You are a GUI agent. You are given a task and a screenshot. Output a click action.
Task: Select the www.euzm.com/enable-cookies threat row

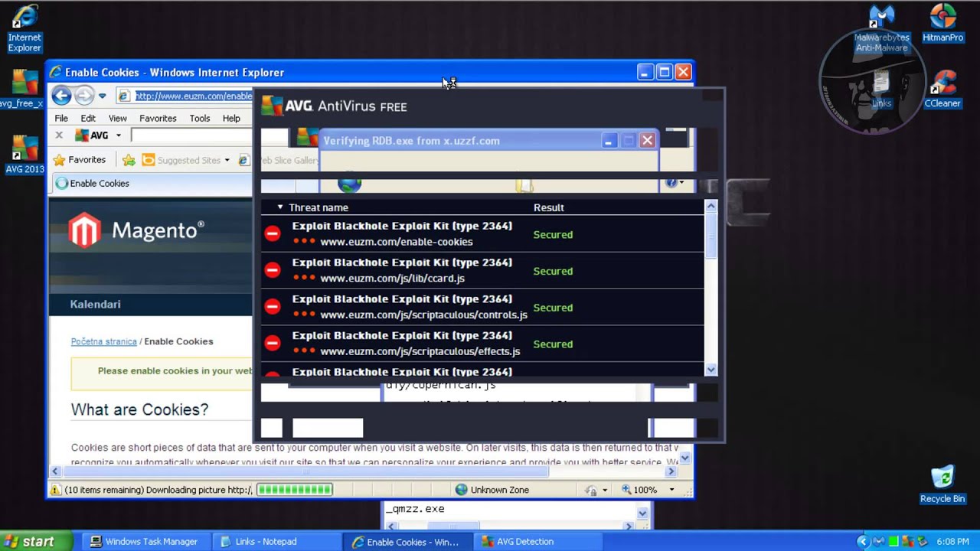tap(482, 234)
